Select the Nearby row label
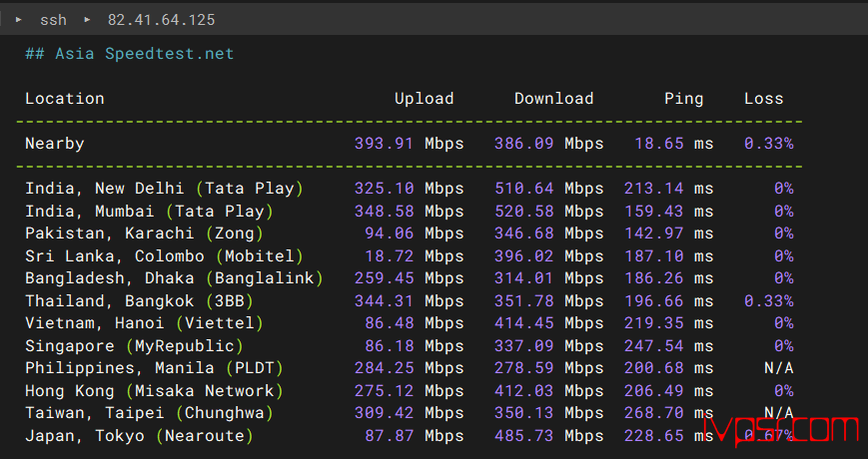 [55, 144]
